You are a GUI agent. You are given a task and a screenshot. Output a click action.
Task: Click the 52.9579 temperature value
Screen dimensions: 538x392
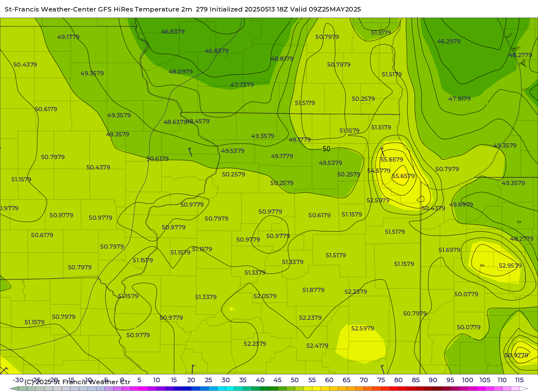(510, 266)
